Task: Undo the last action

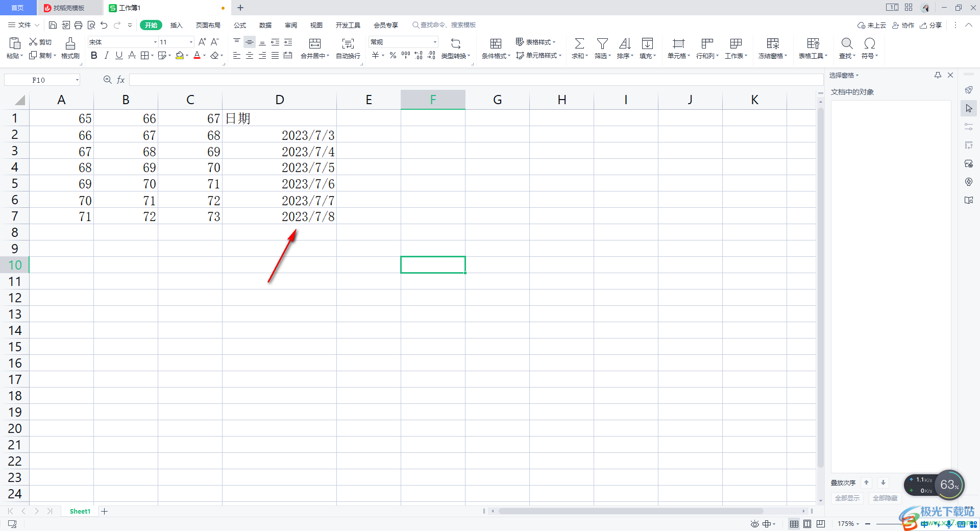Action: point(104,25)
